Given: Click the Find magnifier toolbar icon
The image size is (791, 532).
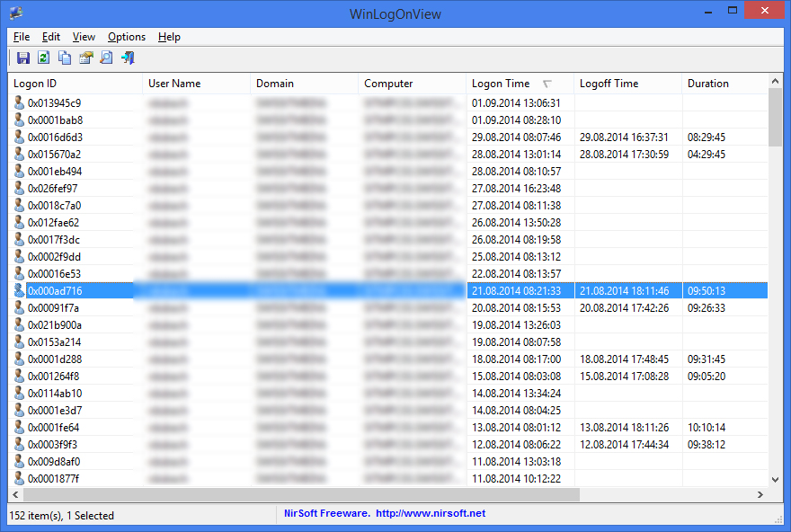Looking at the screenshot, I should coord(106,58).
